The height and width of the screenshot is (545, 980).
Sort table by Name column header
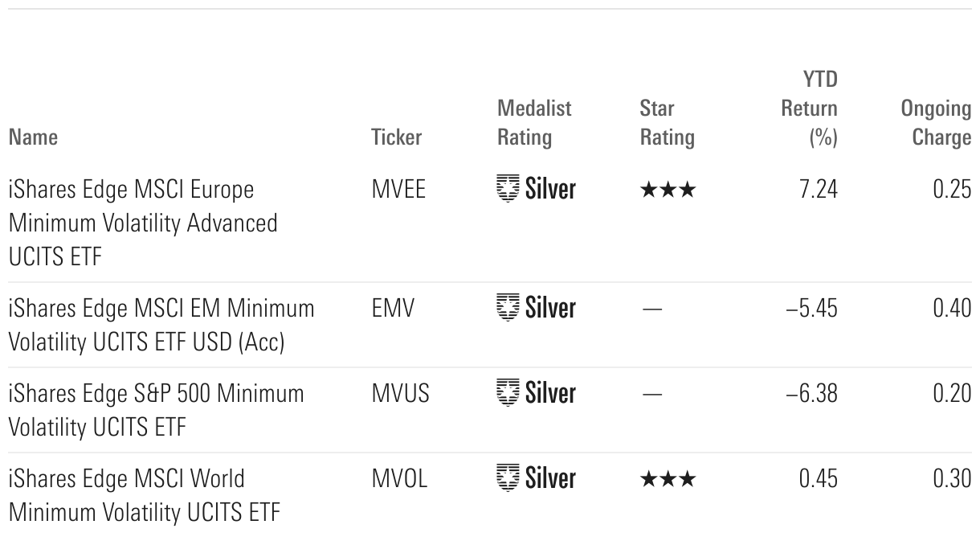click(x=33, y=137)
